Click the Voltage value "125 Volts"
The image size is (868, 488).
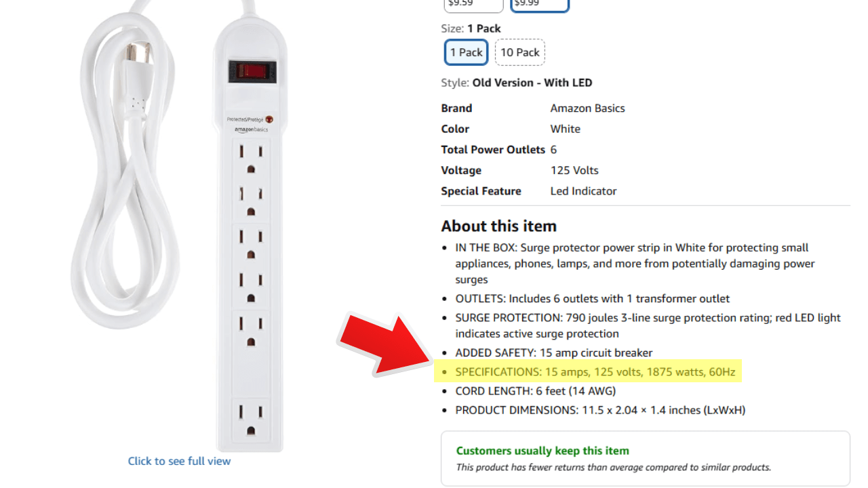pos(574,170)
